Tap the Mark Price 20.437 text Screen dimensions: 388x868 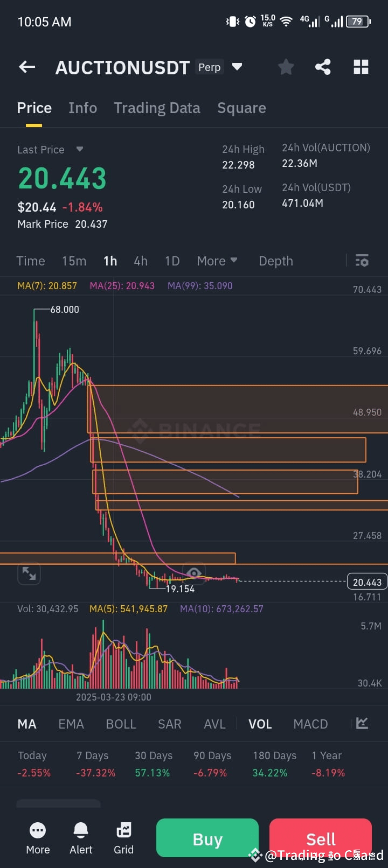pyautogui.click(x=62, y=224)
